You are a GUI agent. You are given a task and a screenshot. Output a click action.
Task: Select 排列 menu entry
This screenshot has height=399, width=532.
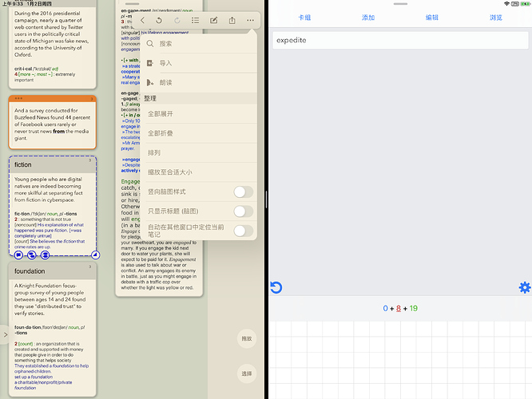click(x=198, y=152)
